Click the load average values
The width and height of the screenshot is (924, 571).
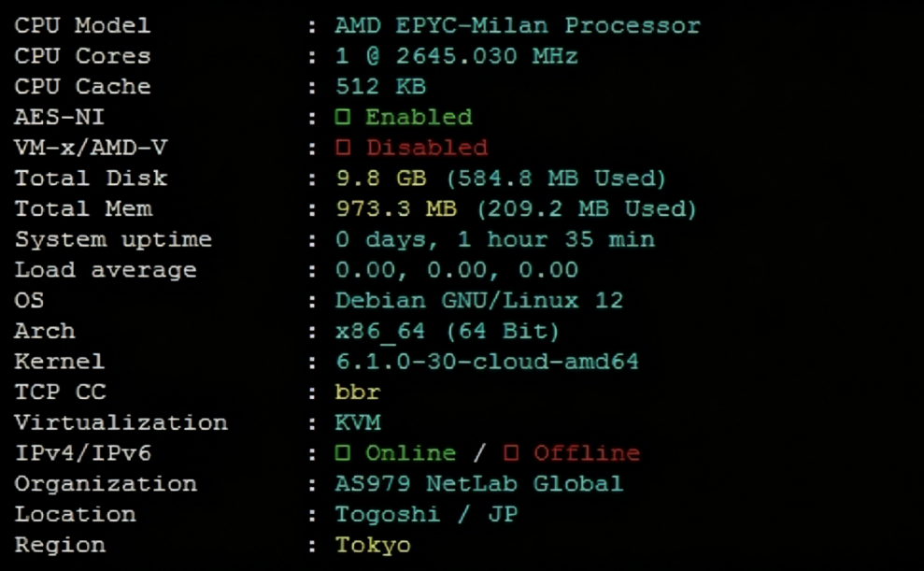(457, 270)
